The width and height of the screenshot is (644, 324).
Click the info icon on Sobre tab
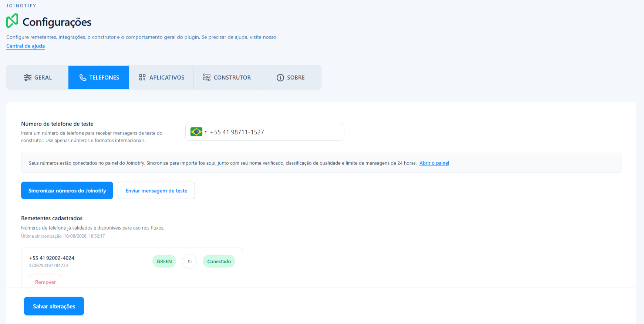[x=280, y=77]
